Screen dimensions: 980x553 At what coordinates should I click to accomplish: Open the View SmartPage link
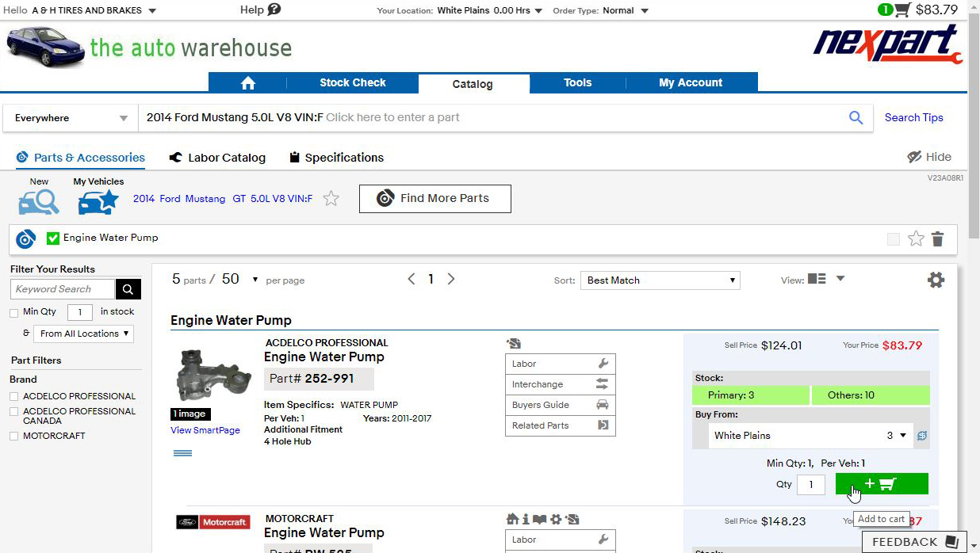coord(205,430)
